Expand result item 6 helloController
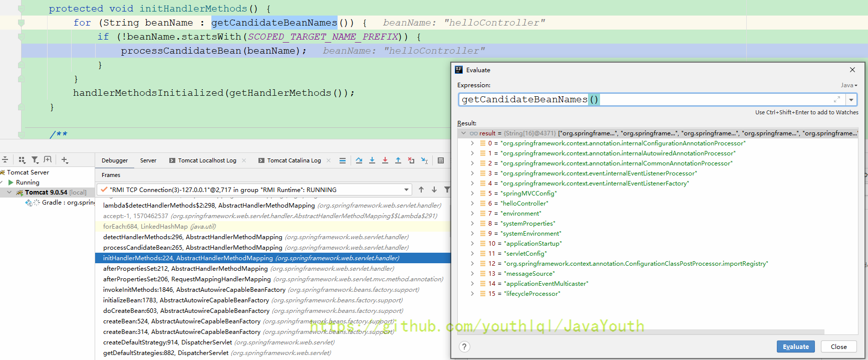Viewport: 868px width, 360px height. (x=472, y=204)
